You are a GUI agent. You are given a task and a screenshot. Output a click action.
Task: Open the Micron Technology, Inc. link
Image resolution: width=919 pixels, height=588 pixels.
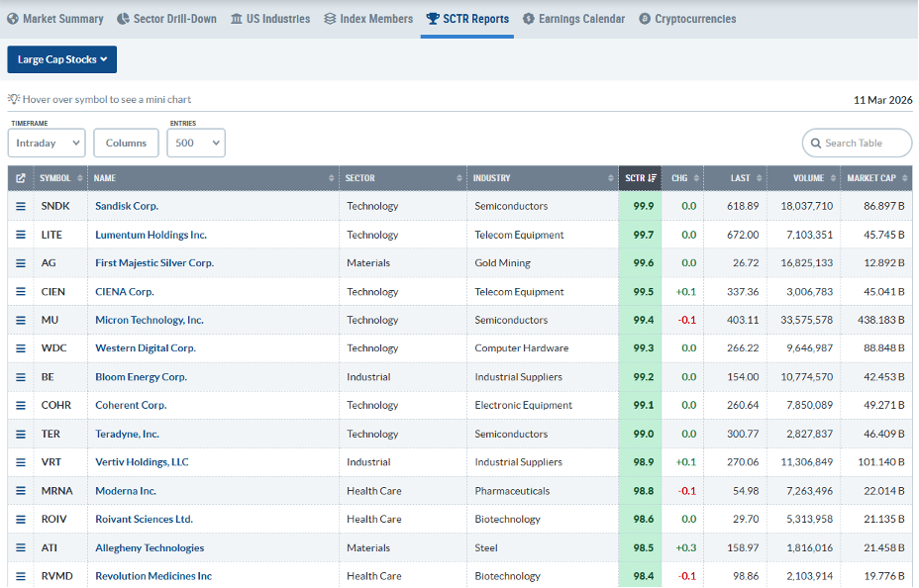152,320
